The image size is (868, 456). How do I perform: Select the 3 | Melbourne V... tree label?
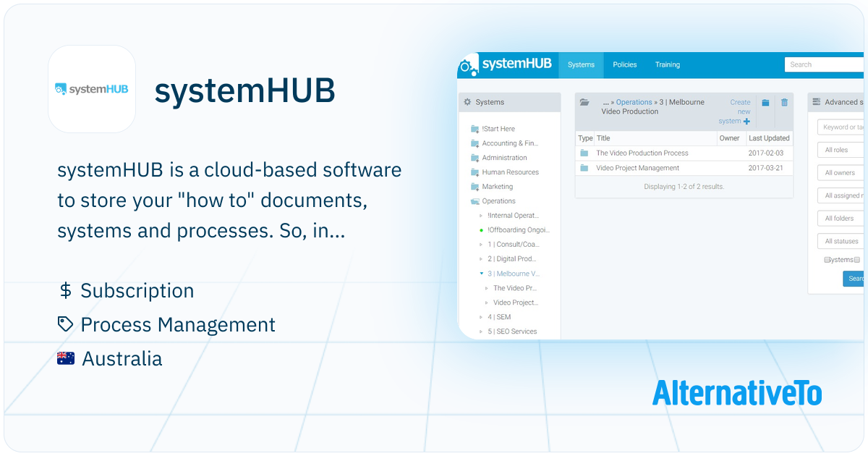[514, 274]
